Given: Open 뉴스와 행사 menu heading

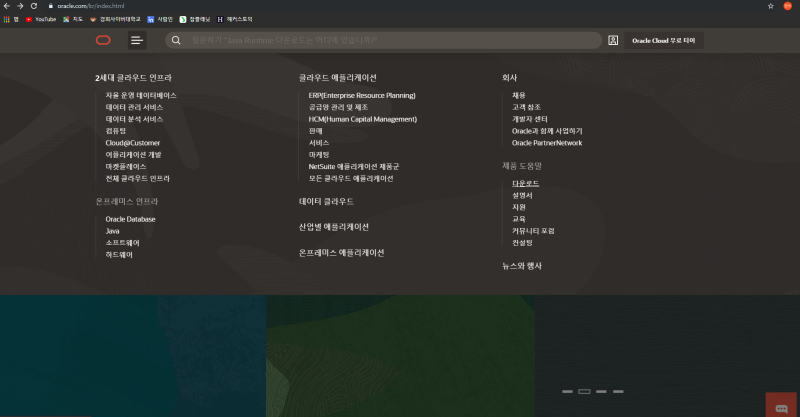Looking at the screenshot, I should (521, 266).
